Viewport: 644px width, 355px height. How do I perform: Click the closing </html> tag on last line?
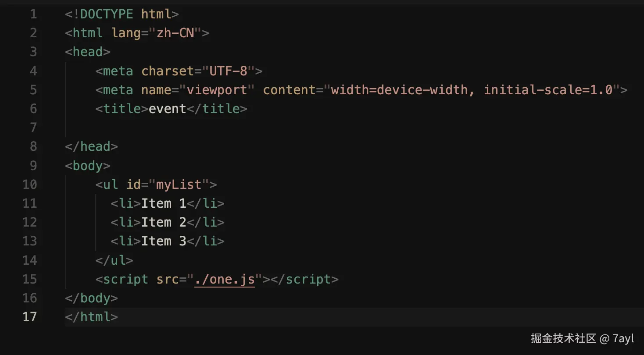(91, 317)
